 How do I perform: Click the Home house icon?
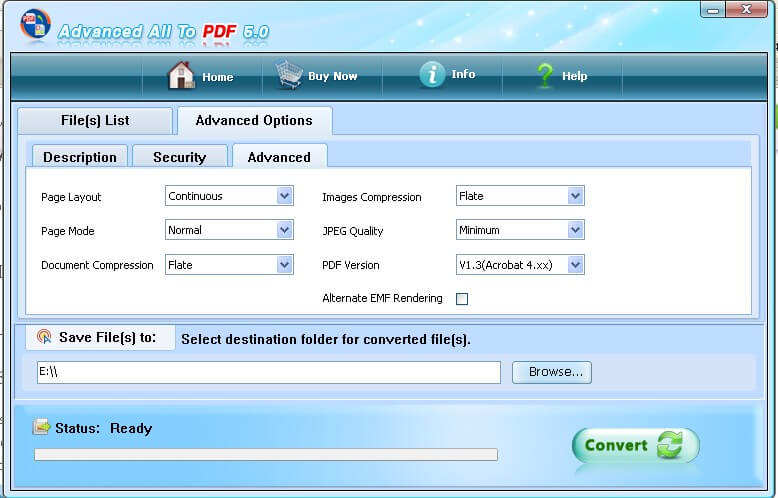[181, 75]
